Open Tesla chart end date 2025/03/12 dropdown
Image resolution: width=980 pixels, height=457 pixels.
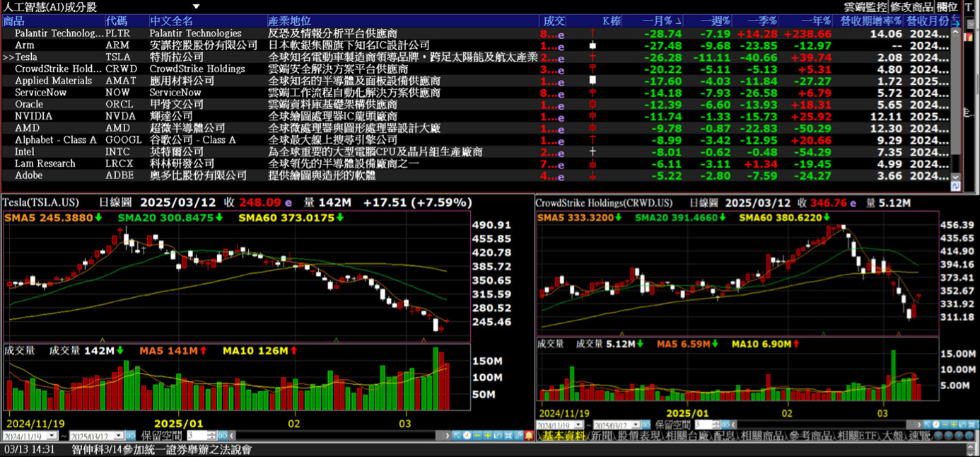point(118,435)
